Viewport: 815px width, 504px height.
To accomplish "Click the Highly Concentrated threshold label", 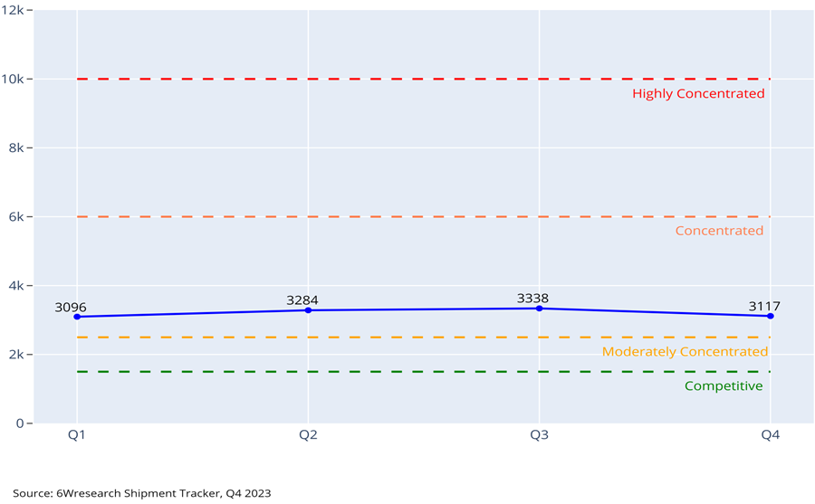I will coord(698,94).
